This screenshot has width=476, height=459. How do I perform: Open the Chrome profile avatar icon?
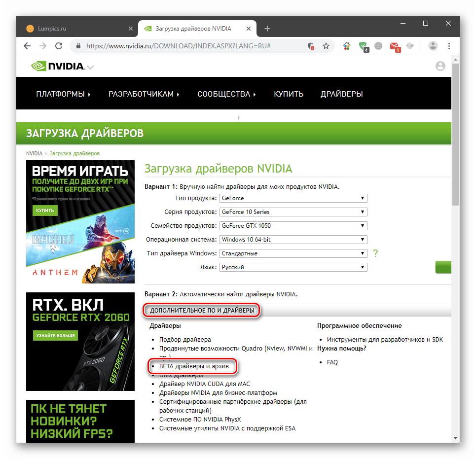coord(433,46)
